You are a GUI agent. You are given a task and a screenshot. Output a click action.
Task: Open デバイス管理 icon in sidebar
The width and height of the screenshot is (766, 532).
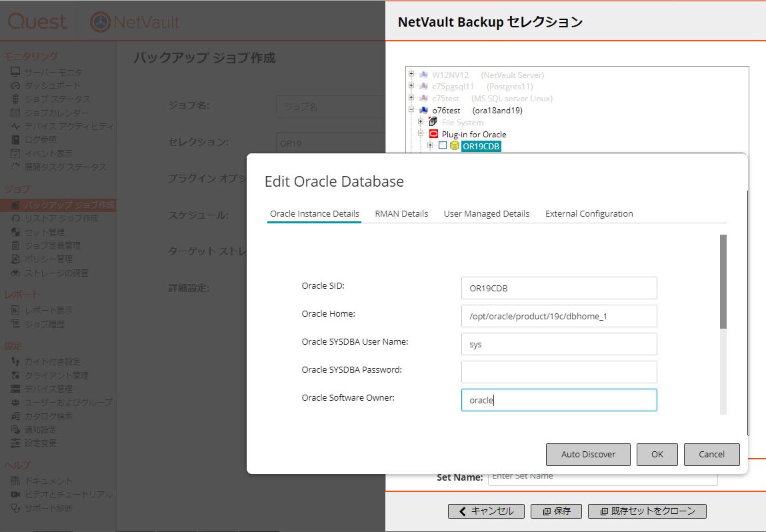coord(15,389)
